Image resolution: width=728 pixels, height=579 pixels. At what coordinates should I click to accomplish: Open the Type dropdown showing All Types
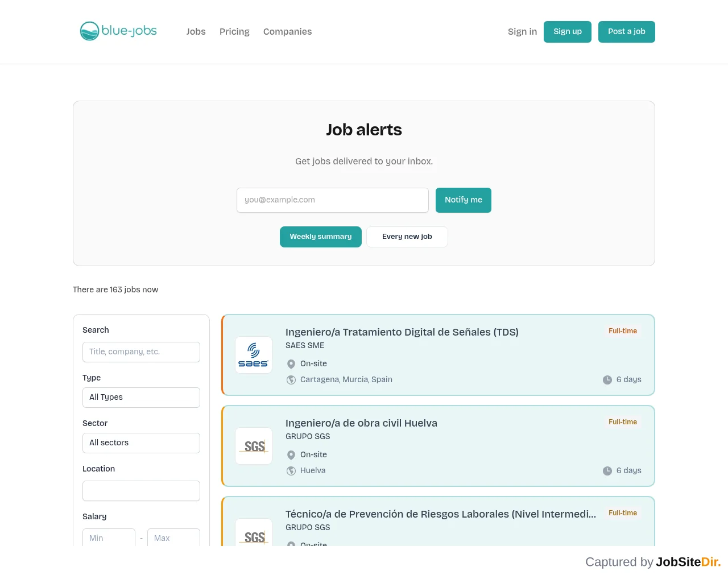(x=141, y=398)
